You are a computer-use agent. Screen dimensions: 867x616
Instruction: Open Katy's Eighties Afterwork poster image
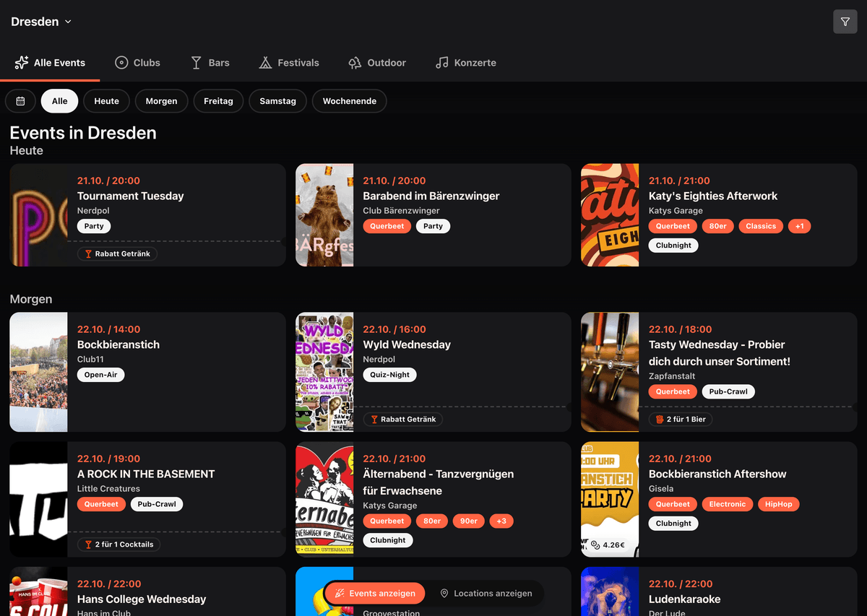610,215
